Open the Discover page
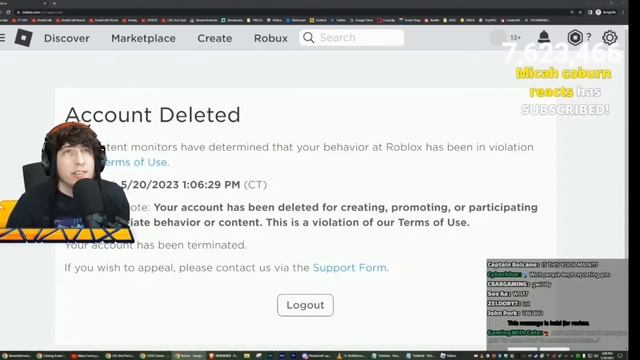 [67, 38]
